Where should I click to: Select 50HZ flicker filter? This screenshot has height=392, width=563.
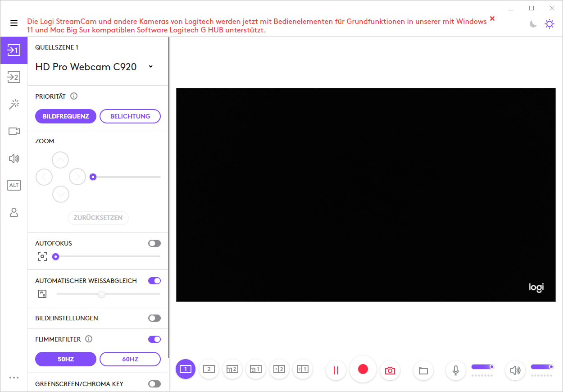66,359
